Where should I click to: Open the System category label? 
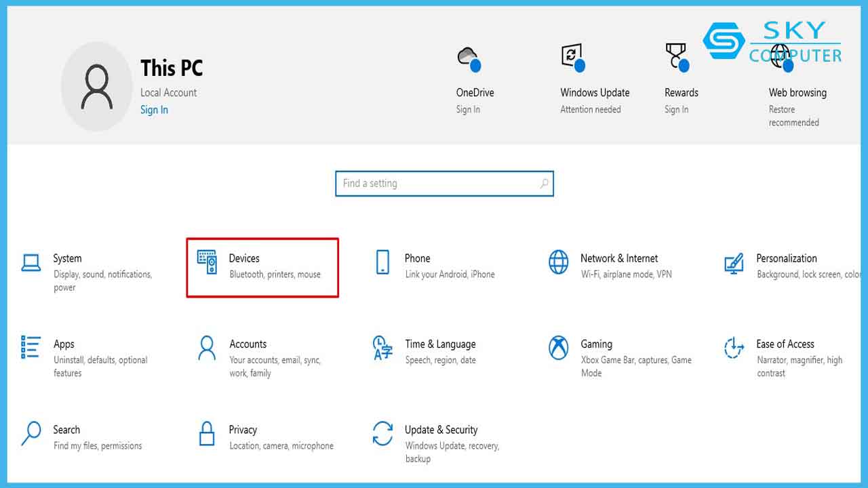(x=67, y=258)
